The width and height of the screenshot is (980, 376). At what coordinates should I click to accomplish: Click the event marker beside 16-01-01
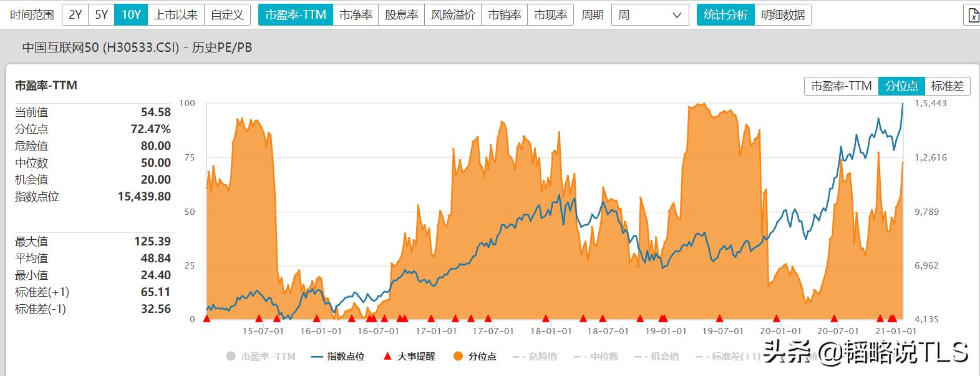tap(316, 319)
